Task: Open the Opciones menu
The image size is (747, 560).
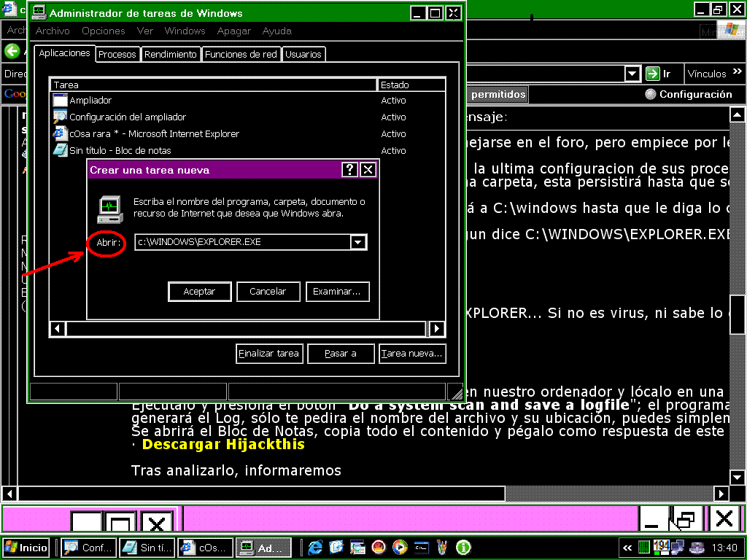Action: click(104, 31)
